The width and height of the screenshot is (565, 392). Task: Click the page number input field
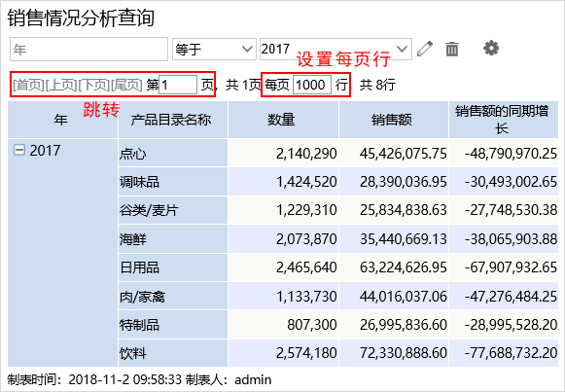tap(178, 85)
